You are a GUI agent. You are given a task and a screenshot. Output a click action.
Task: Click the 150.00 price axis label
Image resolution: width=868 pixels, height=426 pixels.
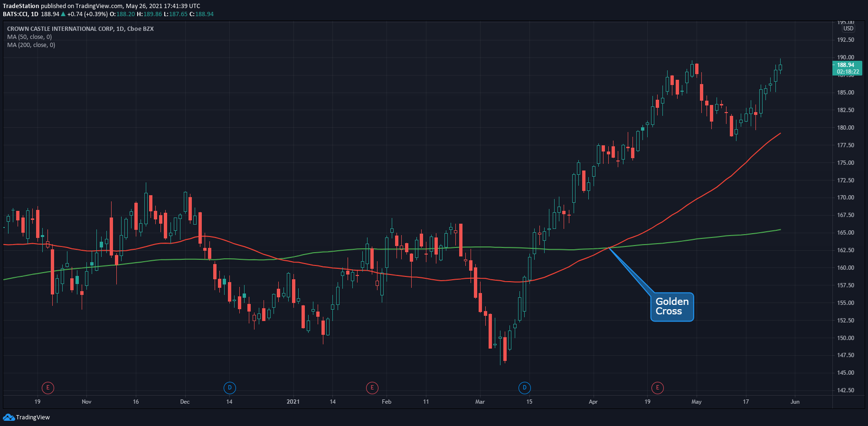845,338
